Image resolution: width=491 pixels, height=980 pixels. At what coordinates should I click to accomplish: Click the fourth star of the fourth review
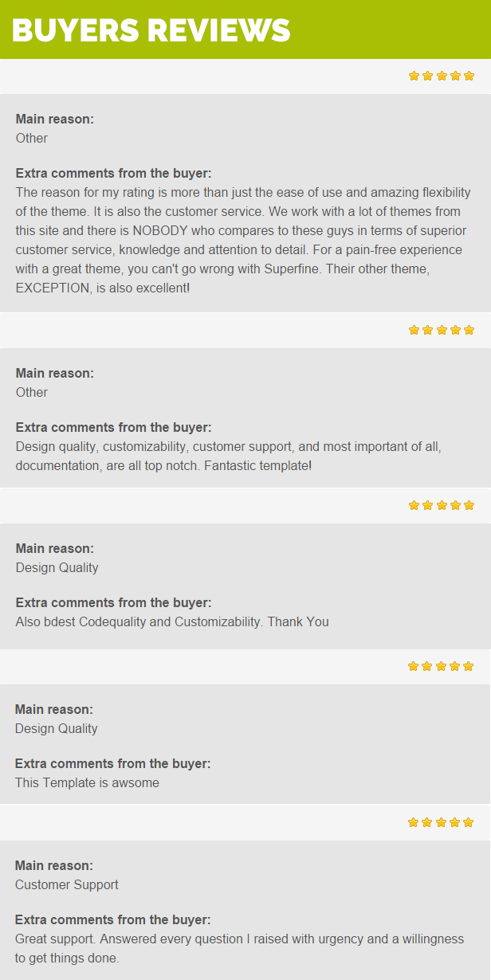point(454,666)
